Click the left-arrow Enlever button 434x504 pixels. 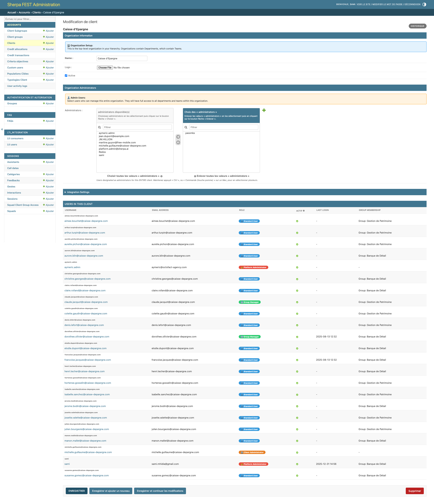pyautogui.click(x=178, y=143)
